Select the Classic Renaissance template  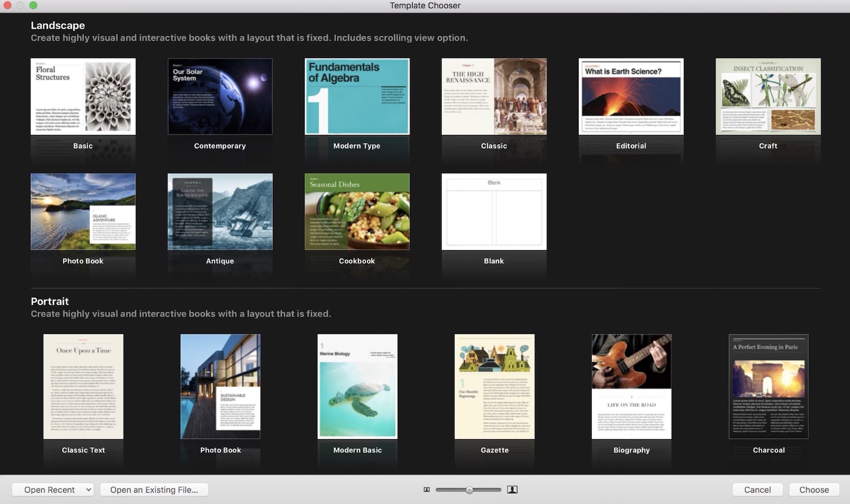click(494, 97)
